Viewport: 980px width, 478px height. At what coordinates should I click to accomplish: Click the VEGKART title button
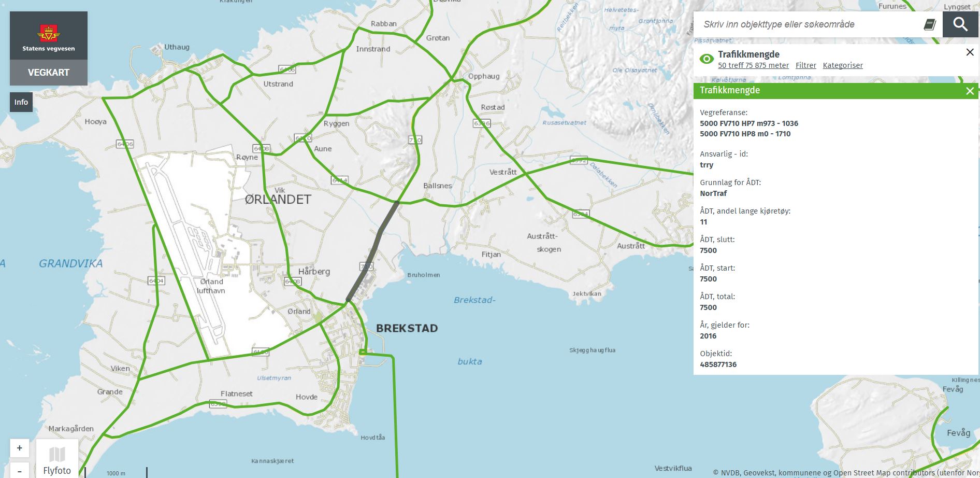pos(49,73)
